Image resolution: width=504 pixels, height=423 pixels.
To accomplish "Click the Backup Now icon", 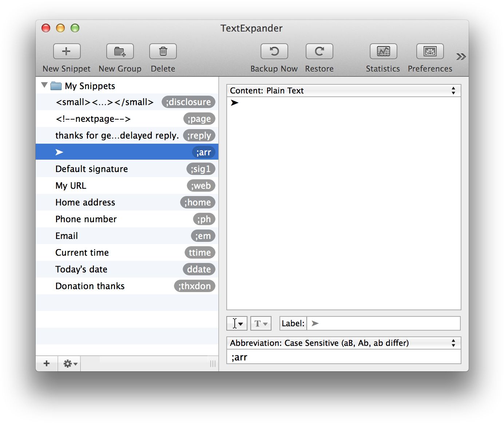I will 274,51.
